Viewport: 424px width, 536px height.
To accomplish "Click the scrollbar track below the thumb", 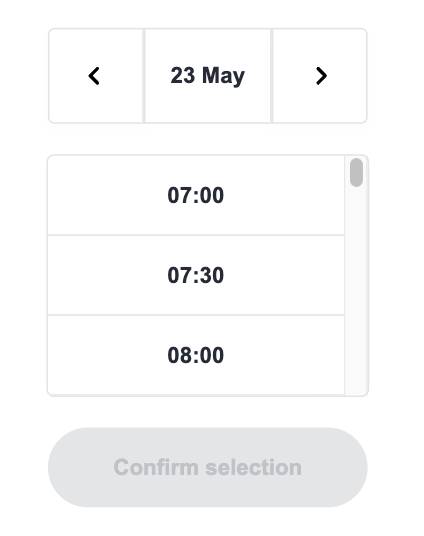I will click(x=356, y=291).
